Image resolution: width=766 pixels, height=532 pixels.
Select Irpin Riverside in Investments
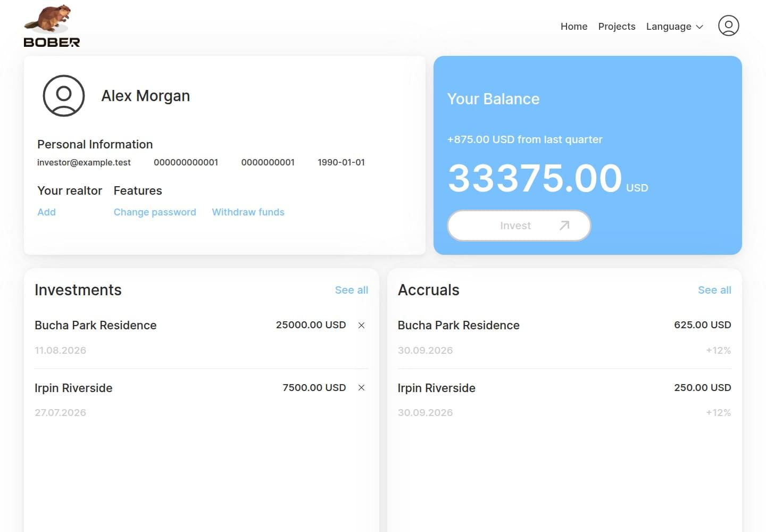[73, 388]
